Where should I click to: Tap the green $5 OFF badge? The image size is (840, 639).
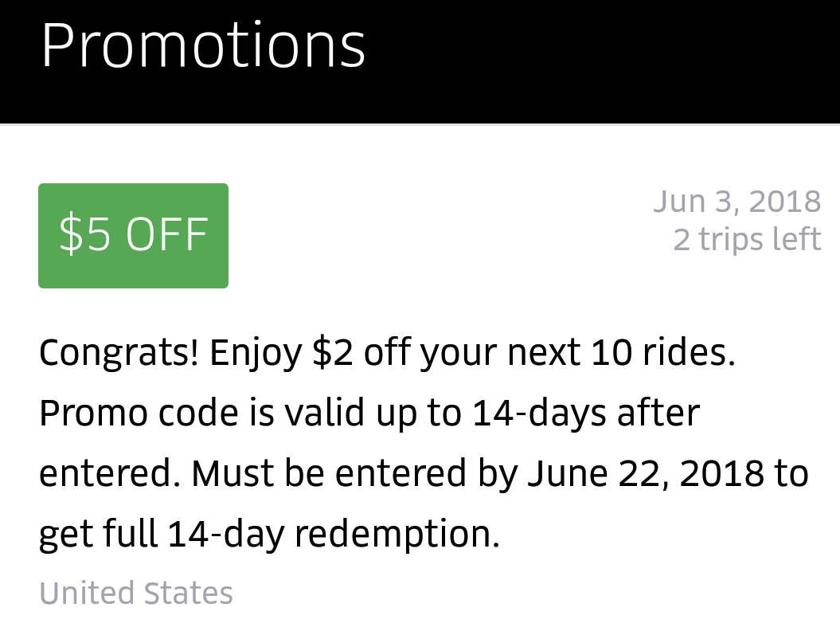133,235
